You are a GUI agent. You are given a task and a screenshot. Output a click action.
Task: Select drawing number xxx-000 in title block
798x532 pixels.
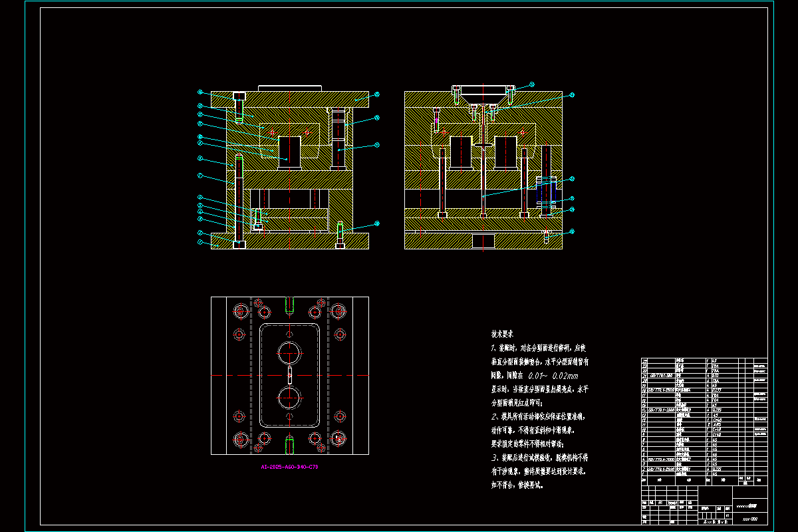750,518
